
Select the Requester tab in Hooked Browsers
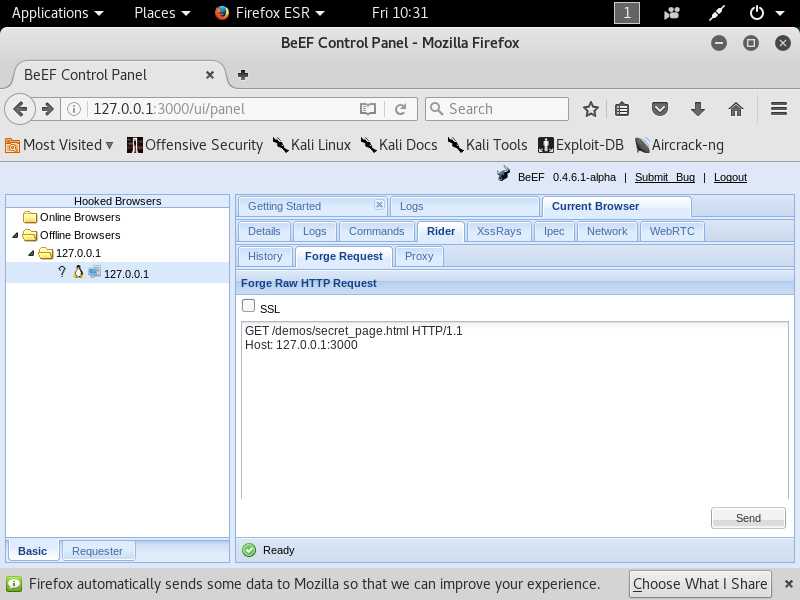click(97, 551)
